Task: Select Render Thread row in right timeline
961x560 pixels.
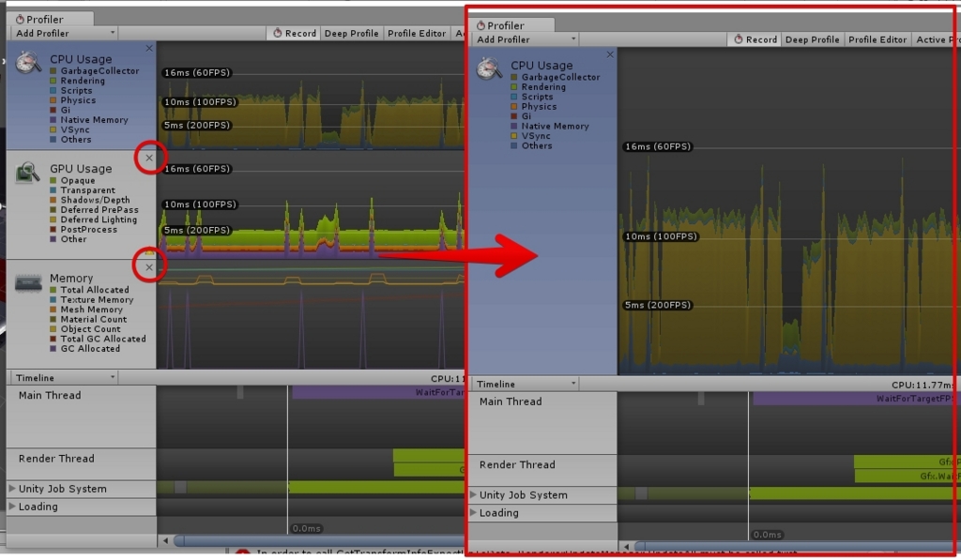Action: [x=542, y=470]
